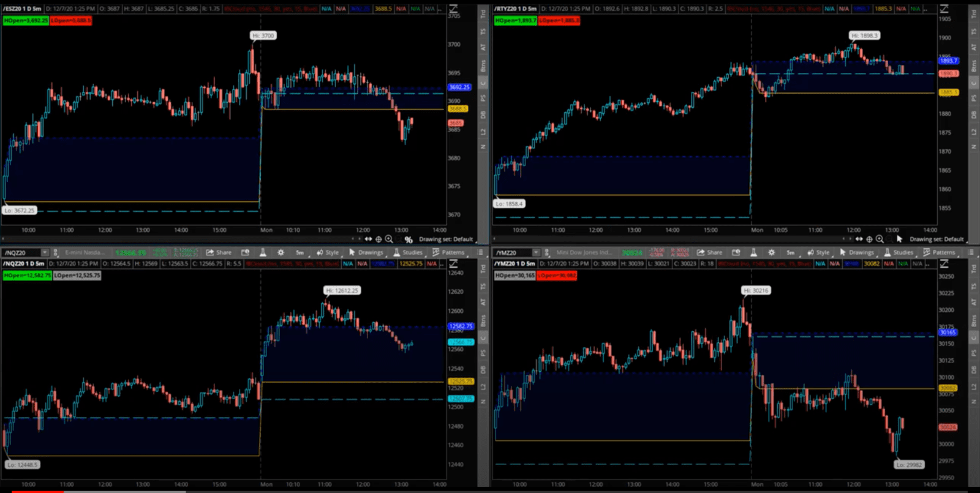Select pan arrows tool below /ESZ20 chart
Image resolution: width=980 pixels, height=493 pixels.
368,239
